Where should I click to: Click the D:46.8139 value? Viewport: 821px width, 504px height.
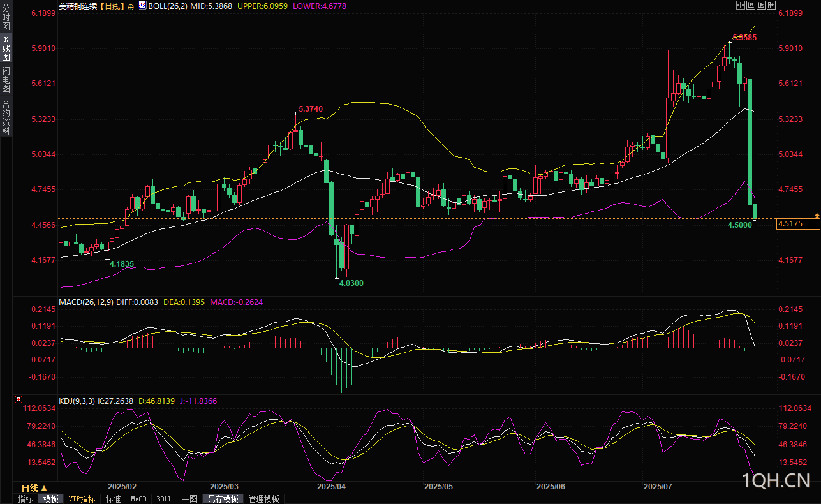tap(157, 401)
